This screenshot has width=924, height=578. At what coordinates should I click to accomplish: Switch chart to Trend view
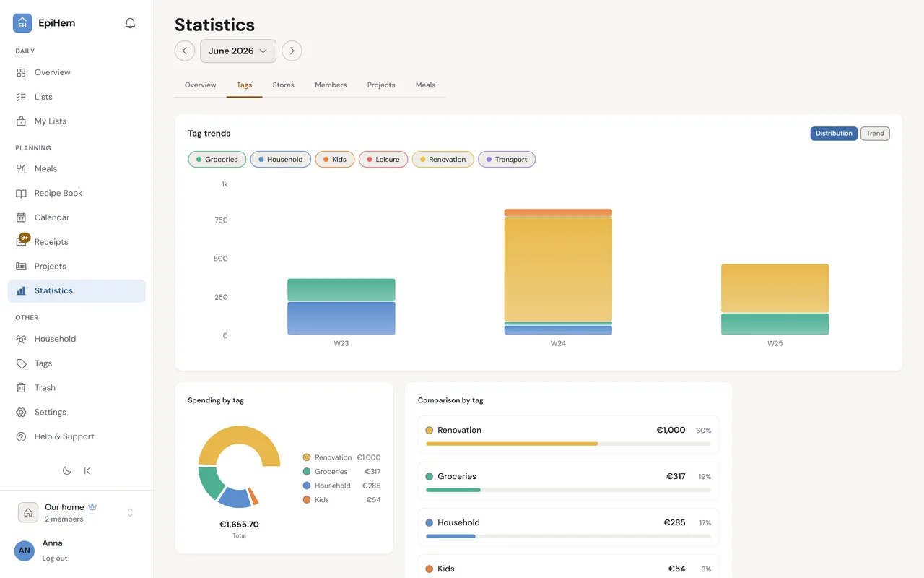875,134
